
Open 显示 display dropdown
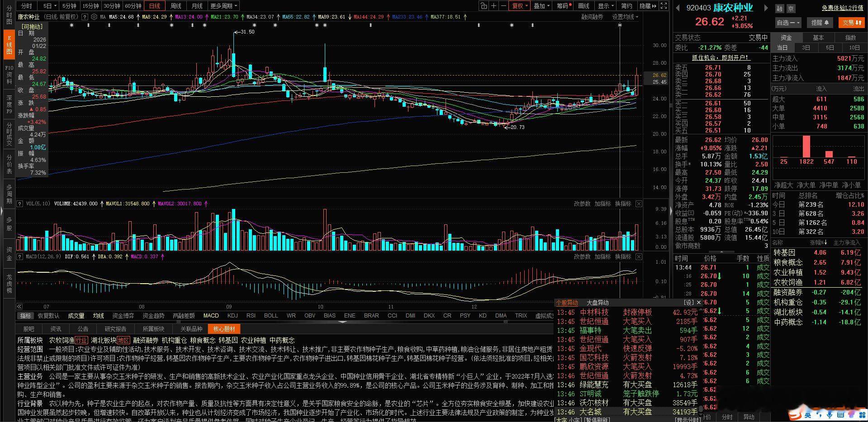pos(606,6)
